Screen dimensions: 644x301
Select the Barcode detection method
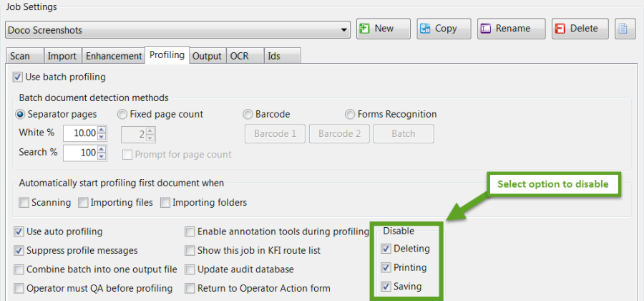point(248,114)
